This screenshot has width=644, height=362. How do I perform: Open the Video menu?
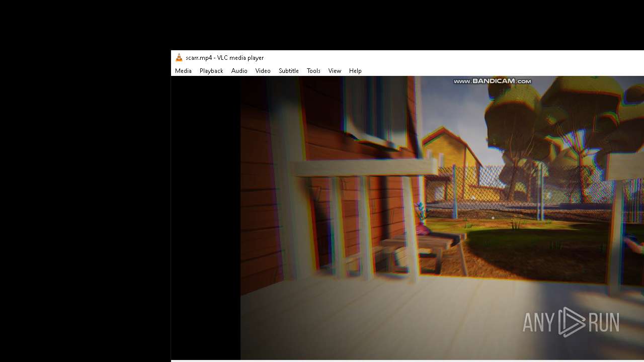pyautogui.click(x=263, y=71)
